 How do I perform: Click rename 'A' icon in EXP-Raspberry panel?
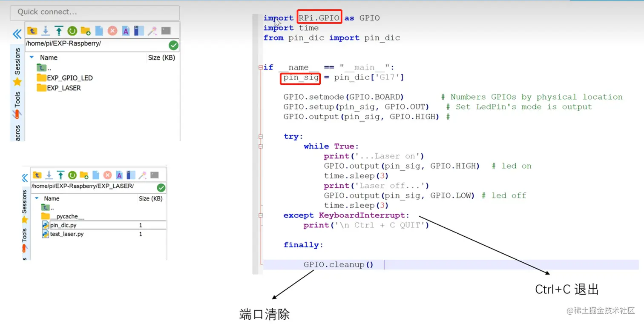pos(126,31)
